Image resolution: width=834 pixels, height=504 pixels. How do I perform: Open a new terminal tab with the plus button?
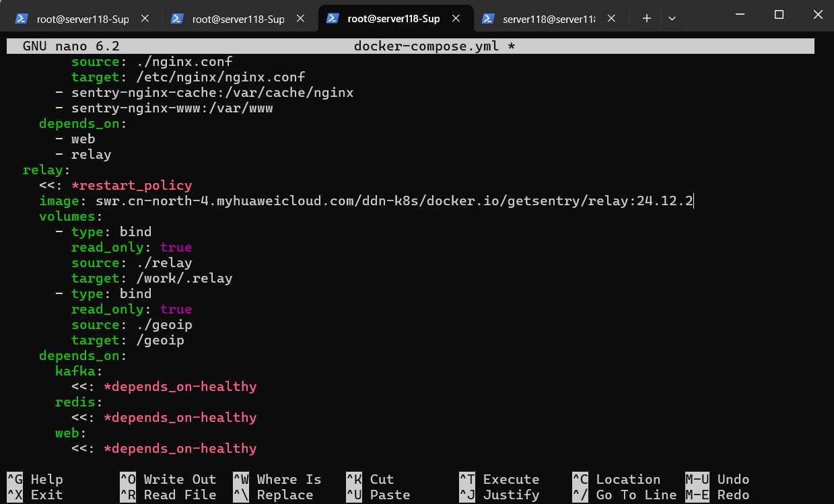click(x=647, y=19)
